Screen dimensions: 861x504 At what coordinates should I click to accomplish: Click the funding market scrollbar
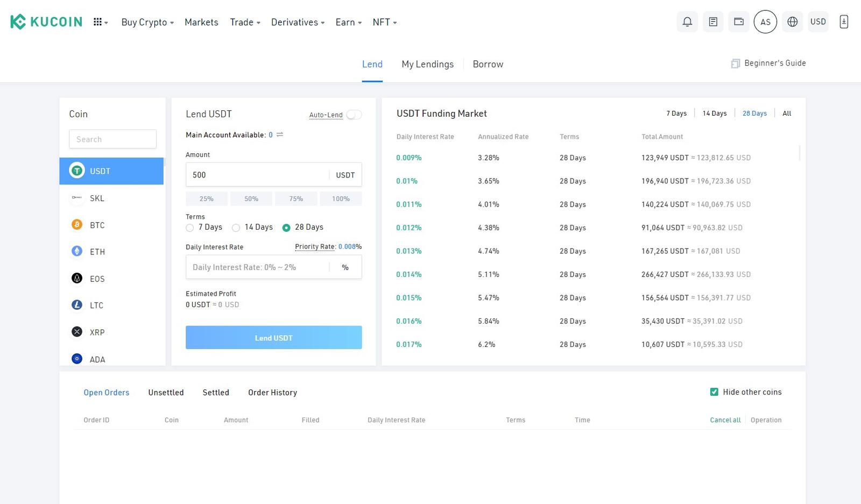point(800,153)
